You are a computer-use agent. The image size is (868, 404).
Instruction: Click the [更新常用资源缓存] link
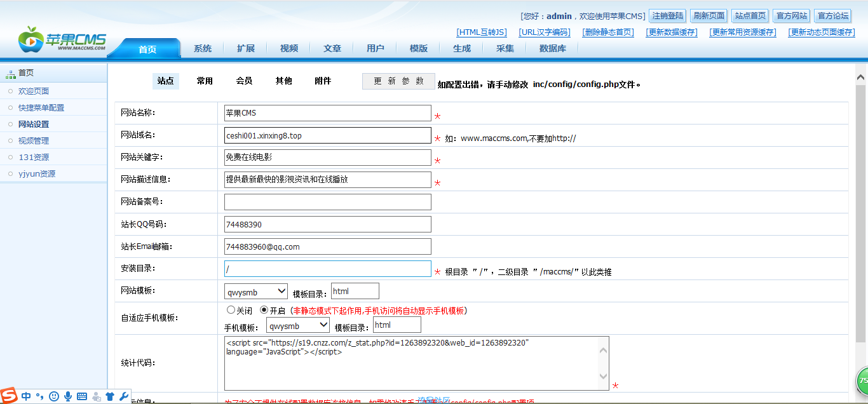pos(743,32)
